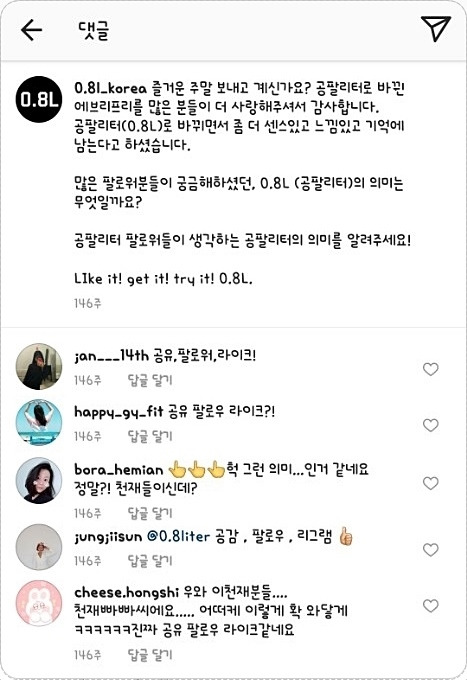View bora_hemian's profile avatar
This screenshot has width=467, height=680.
tap(39, 480)
